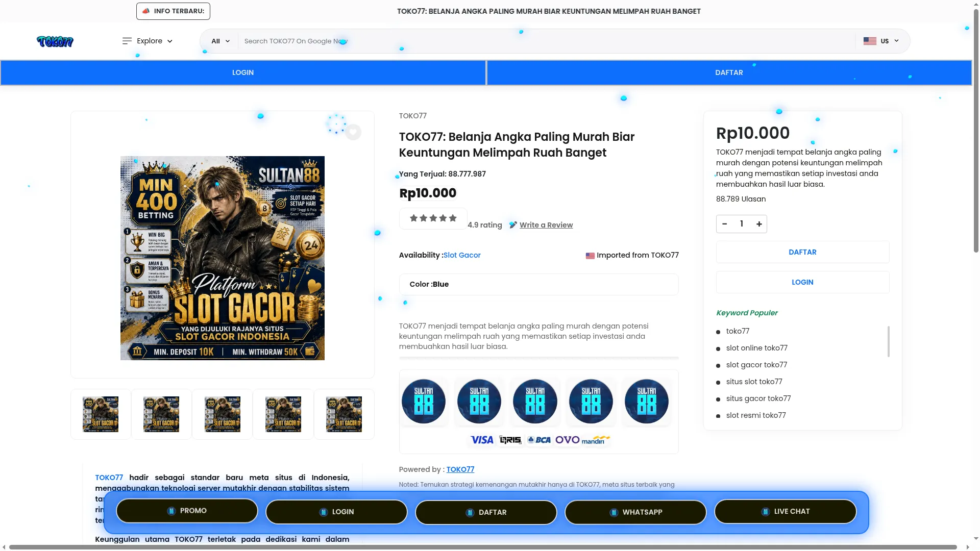Click the PROMO button in bottom bar
This screenshot has height=551, width=980.
pyautogui.click(x=187, y=511)
